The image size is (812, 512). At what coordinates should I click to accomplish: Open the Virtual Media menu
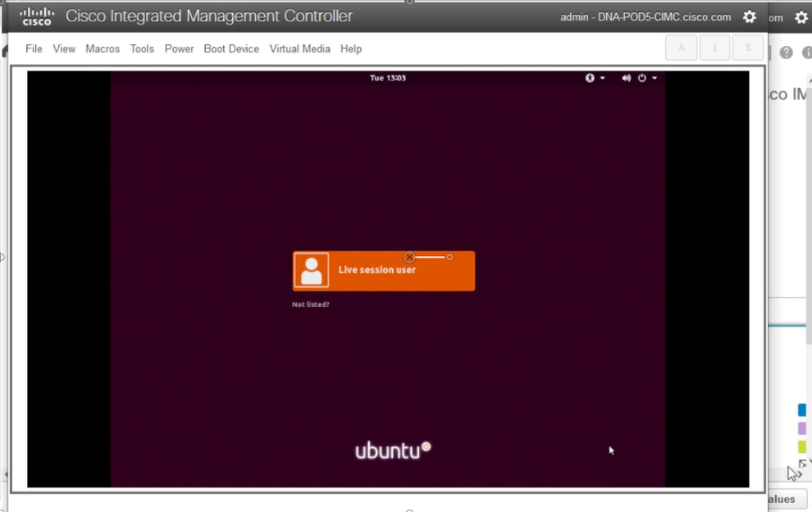point(300,48)
